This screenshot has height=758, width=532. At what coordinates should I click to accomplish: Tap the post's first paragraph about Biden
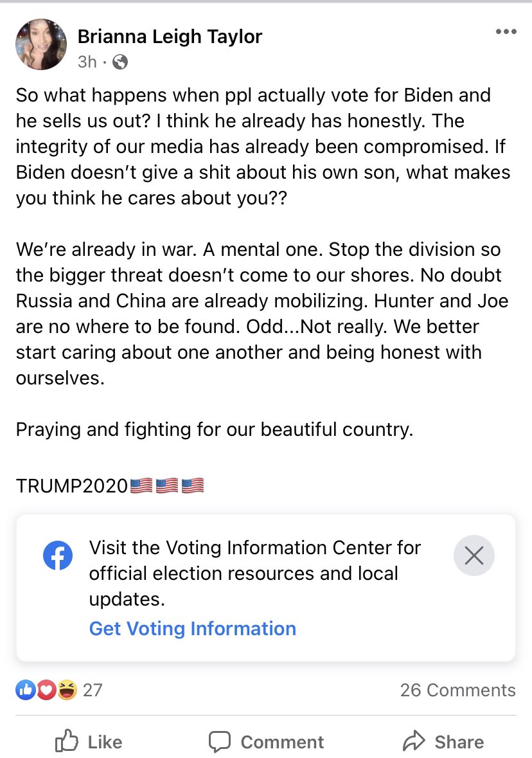tap(263, 147)
